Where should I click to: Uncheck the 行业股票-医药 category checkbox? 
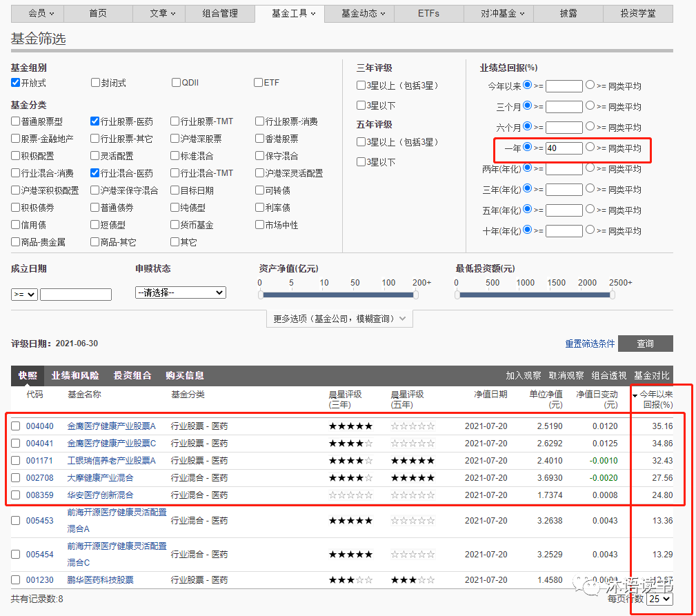coord(95,121)
